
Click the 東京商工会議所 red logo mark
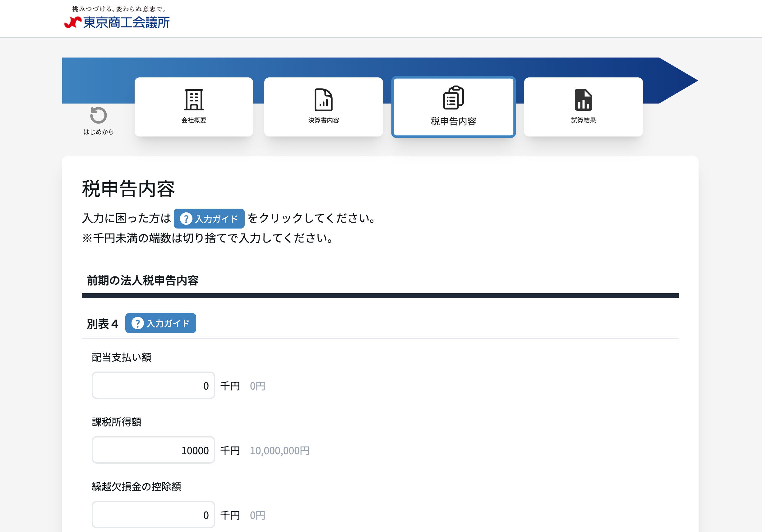click(x=73, y=23)
